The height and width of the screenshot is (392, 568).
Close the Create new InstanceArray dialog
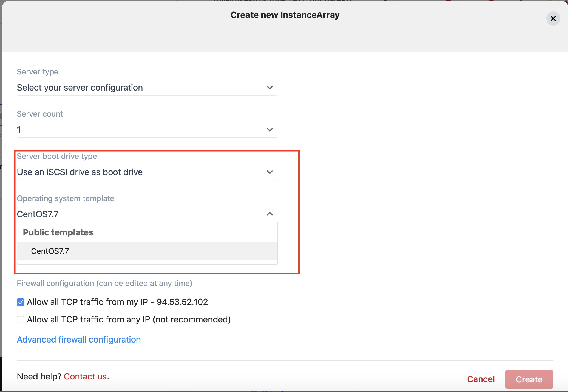553,18
